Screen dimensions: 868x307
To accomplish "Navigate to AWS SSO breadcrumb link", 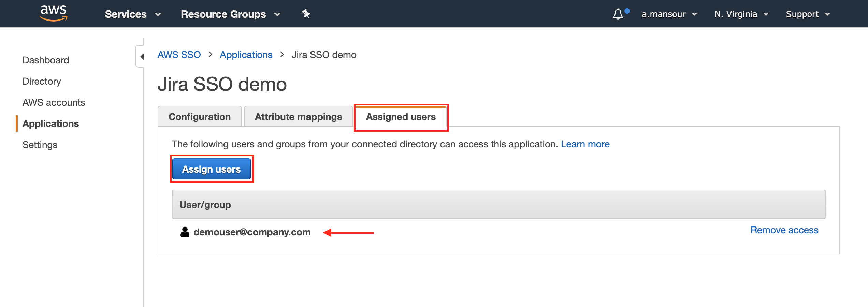I will pyautogui.click(x=179, y=55).
